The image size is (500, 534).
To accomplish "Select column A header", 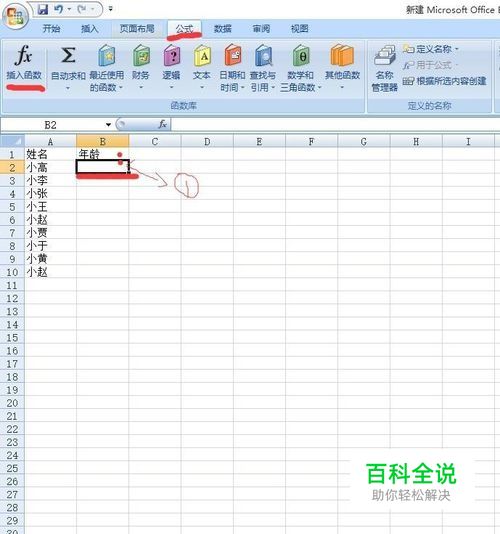I will coord(50,141).
